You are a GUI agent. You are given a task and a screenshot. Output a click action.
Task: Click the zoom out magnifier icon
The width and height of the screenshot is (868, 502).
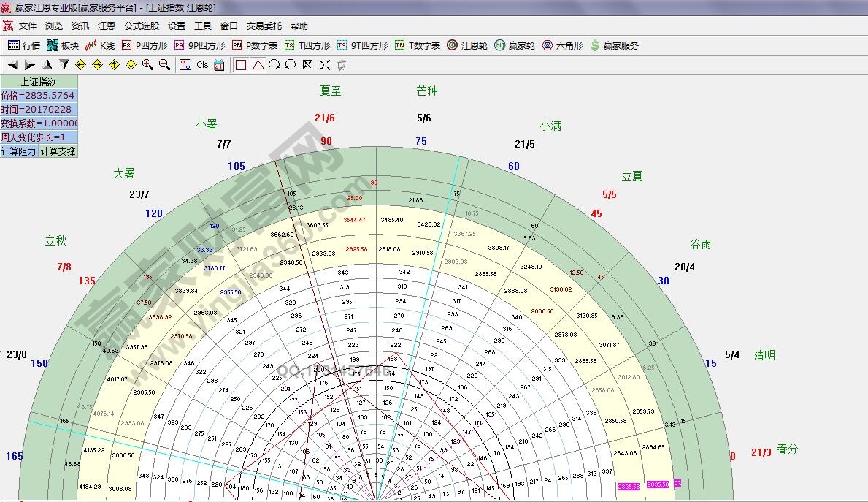pos(164,65)
